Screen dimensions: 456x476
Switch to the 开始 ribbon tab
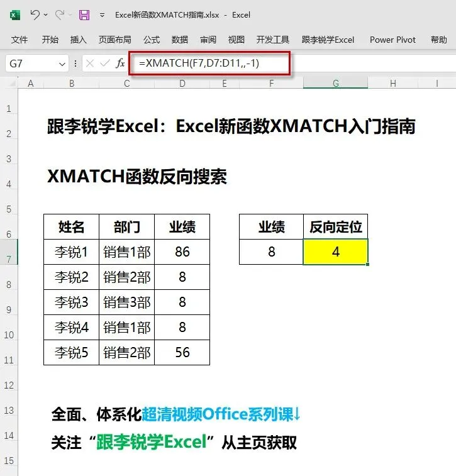pyautogui.click(x=50, y=40)
